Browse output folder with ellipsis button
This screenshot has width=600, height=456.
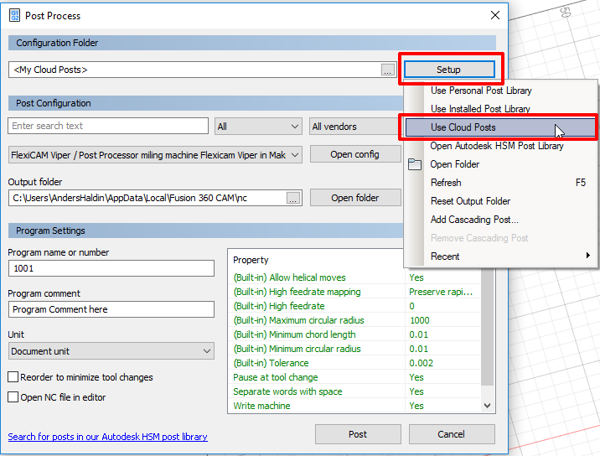(292, 198)
